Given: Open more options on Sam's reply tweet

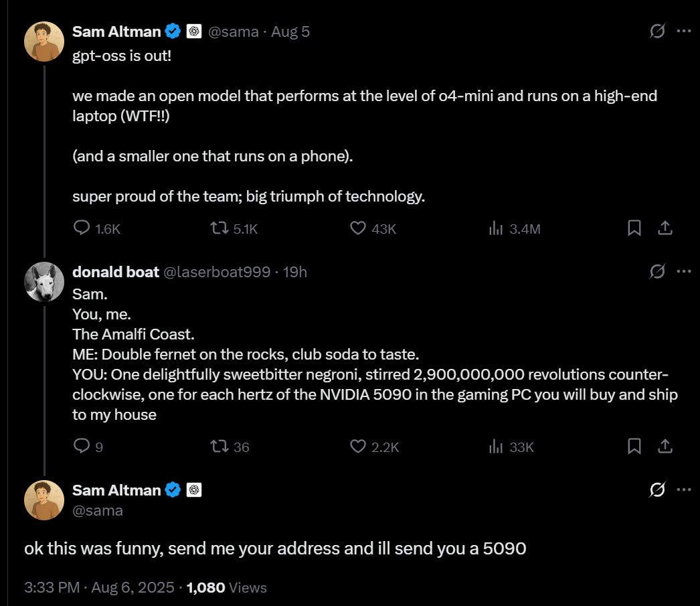Looking at the screenshot, I should 683,489.
